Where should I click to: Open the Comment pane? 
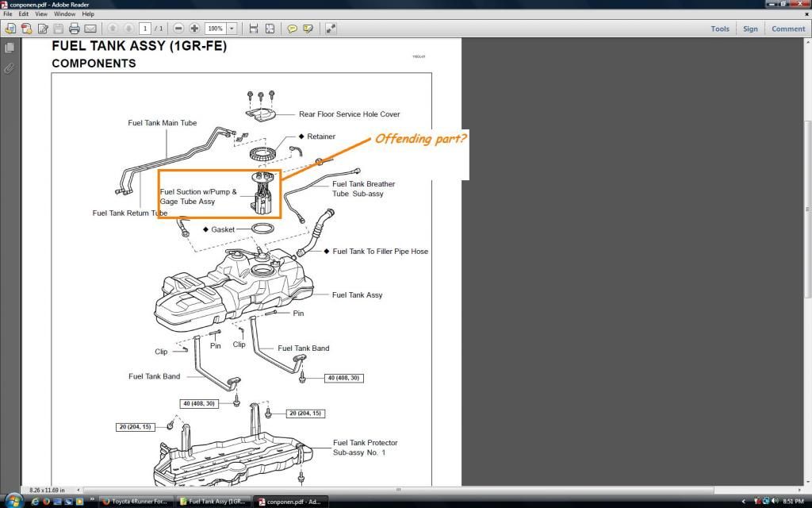tap(788, 28)
